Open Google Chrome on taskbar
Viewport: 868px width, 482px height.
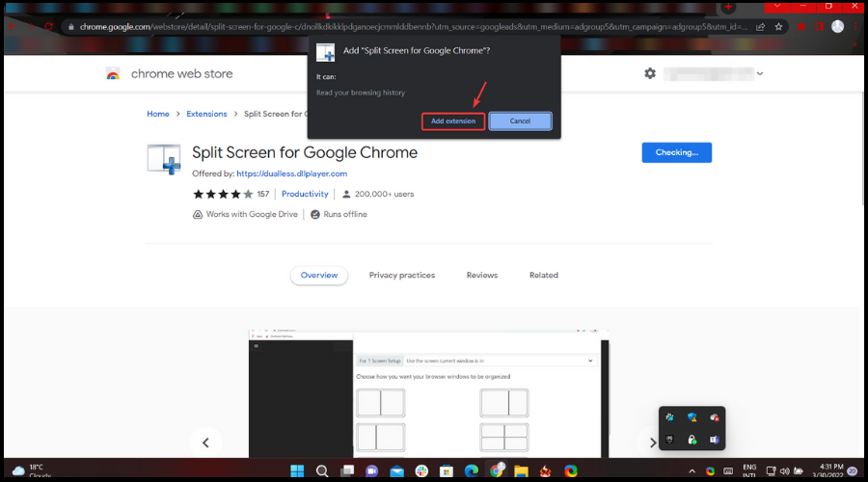click(x=497, y=470)
